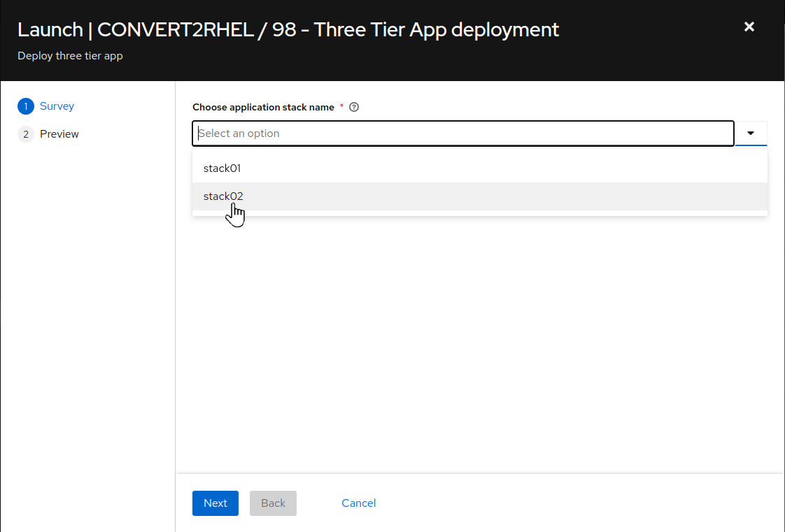This screenshot has width=785, height=532.
Task: Cancel the launch wizard
Action: click(358, 503)
